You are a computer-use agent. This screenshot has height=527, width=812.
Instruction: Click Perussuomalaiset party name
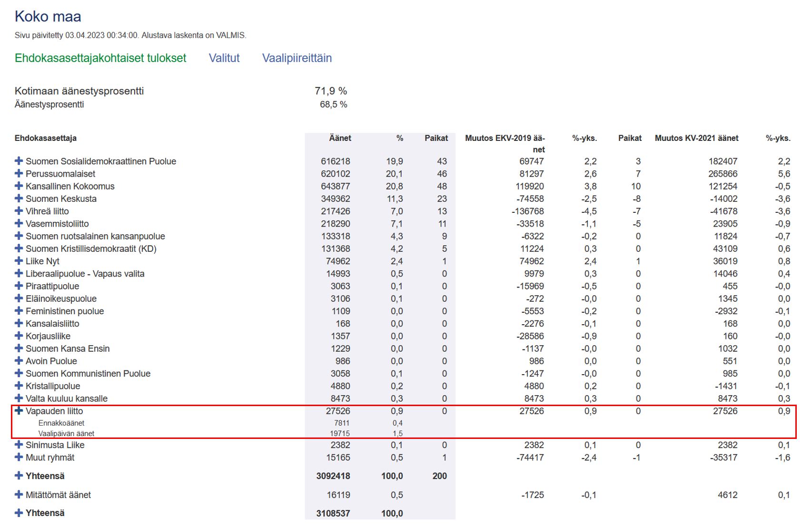[60, 174]
